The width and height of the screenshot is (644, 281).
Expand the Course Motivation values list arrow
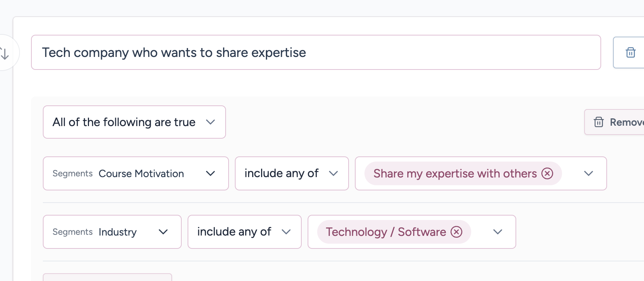coord(589,173)
